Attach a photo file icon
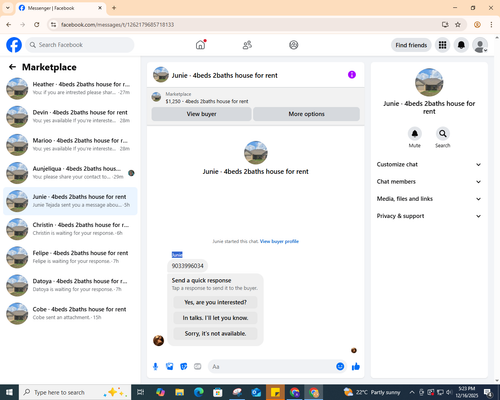500x400 pixels. click(169, 367)
